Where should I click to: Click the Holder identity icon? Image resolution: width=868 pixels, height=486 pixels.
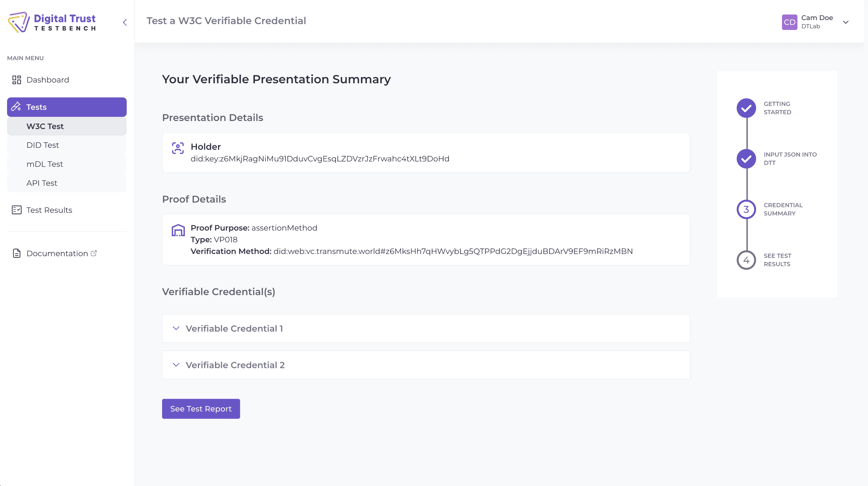178,148
